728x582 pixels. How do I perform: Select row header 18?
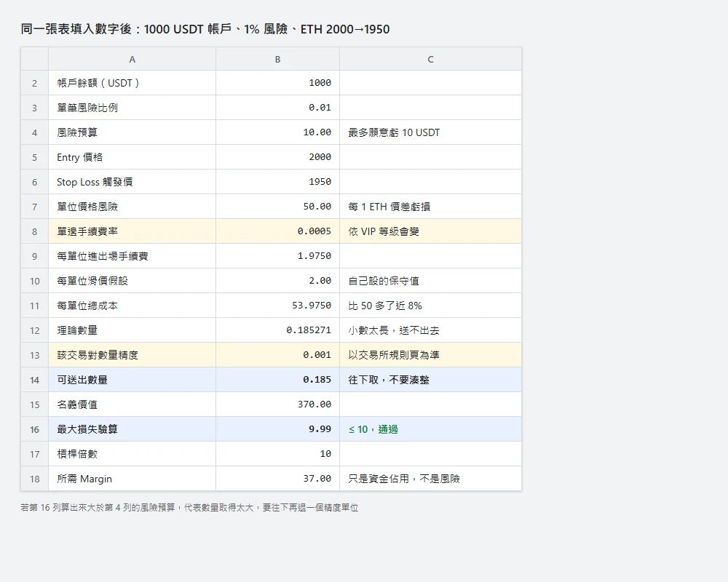click(x=35, y=479)
